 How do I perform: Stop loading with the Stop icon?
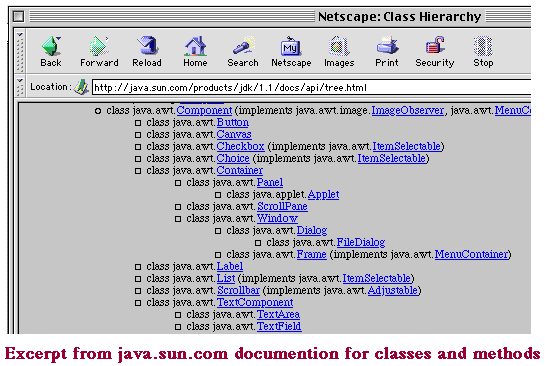click(x=483, y=46)
